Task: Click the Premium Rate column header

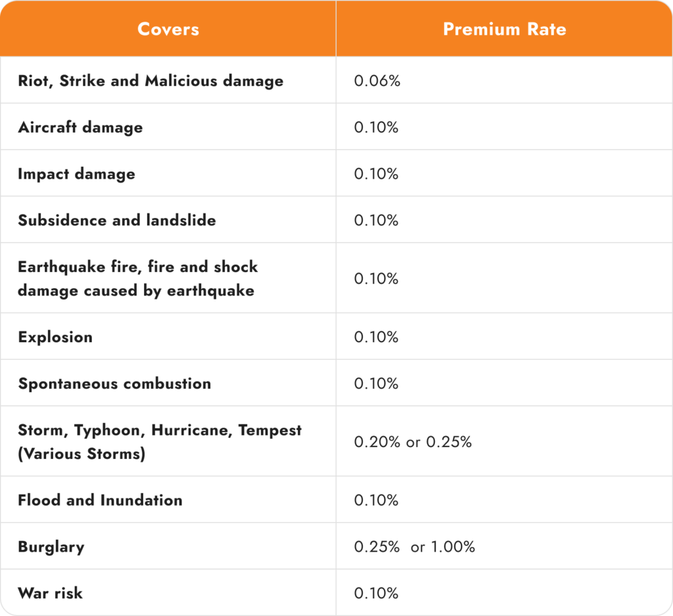Action: pos(504,29)
